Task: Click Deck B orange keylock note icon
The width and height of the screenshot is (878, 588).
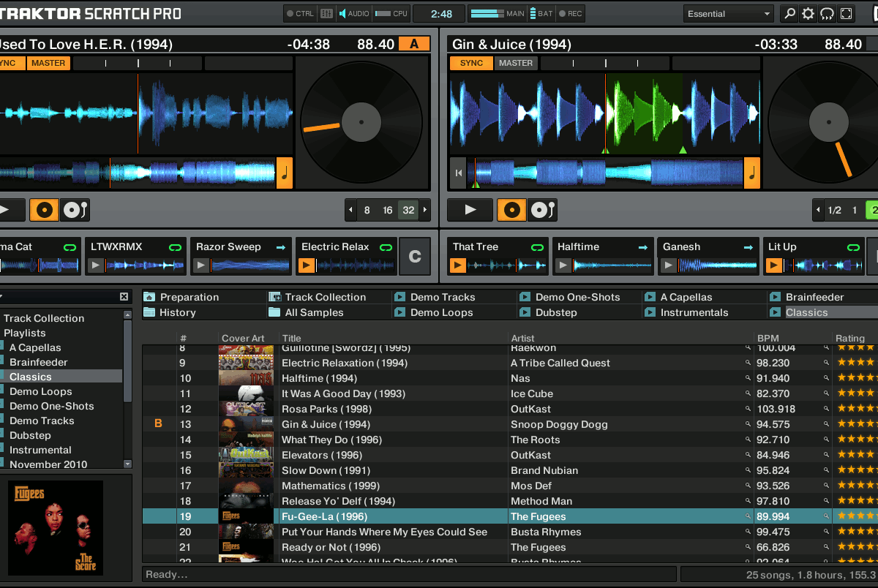Action: [751, 173]
